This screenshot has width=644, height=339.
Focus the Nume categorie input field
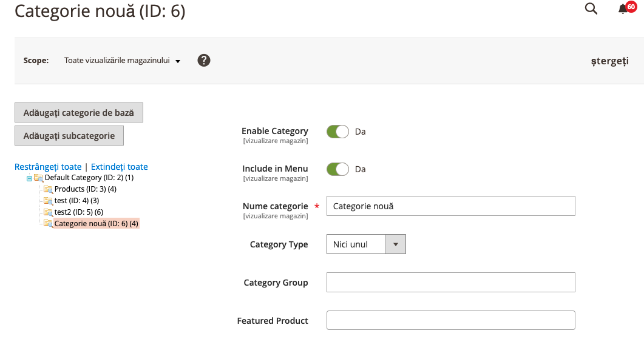click(450, 206)
